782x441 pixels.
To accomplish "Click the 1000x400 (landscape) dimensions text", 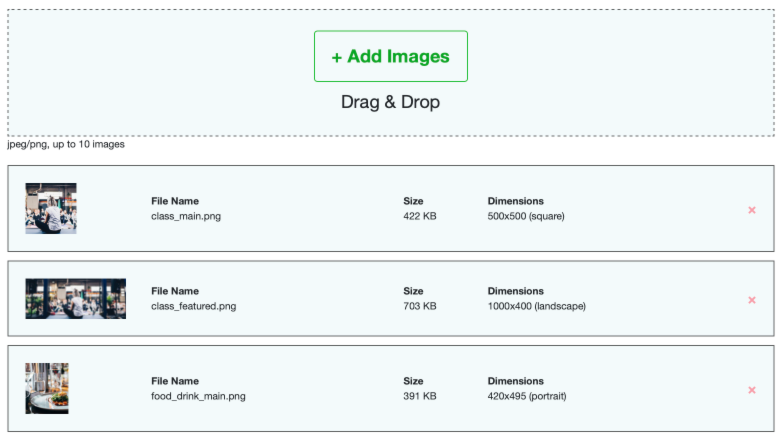I will pos(537,306).
